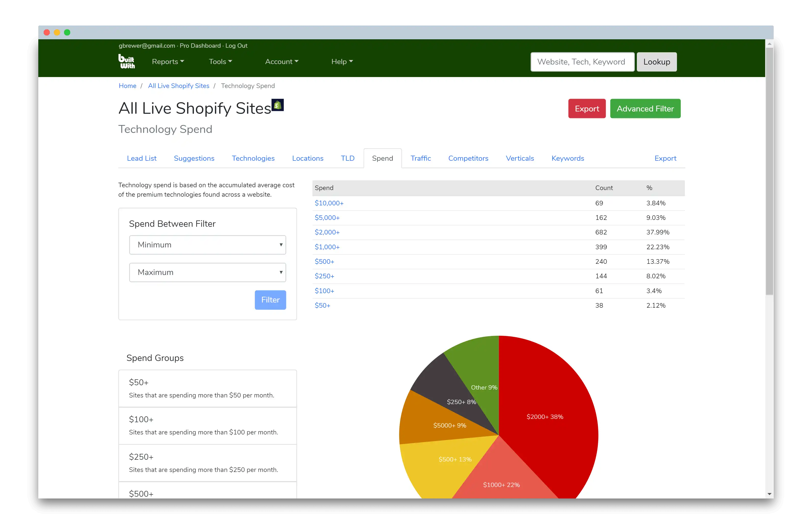Open the $1,000+ spend row link
The height and width of the screenshot is (524, 812).
click(327, 247)
